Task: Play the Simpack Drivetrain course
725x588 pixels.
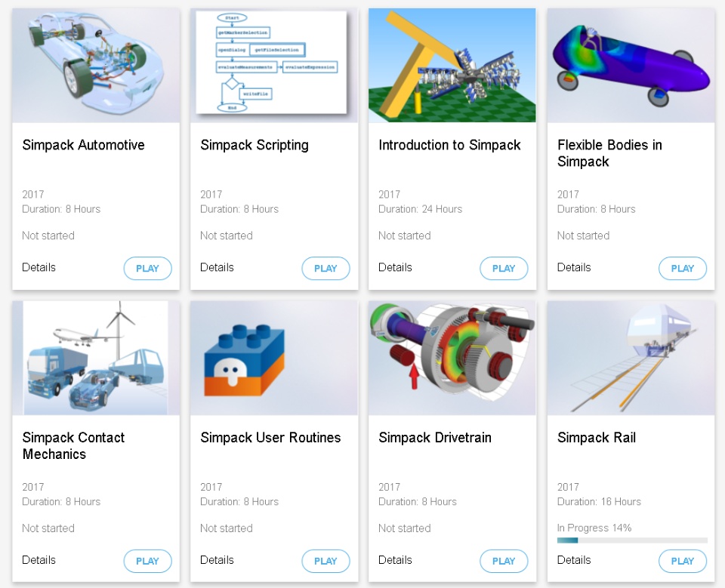Action: [x=504, y=561]
